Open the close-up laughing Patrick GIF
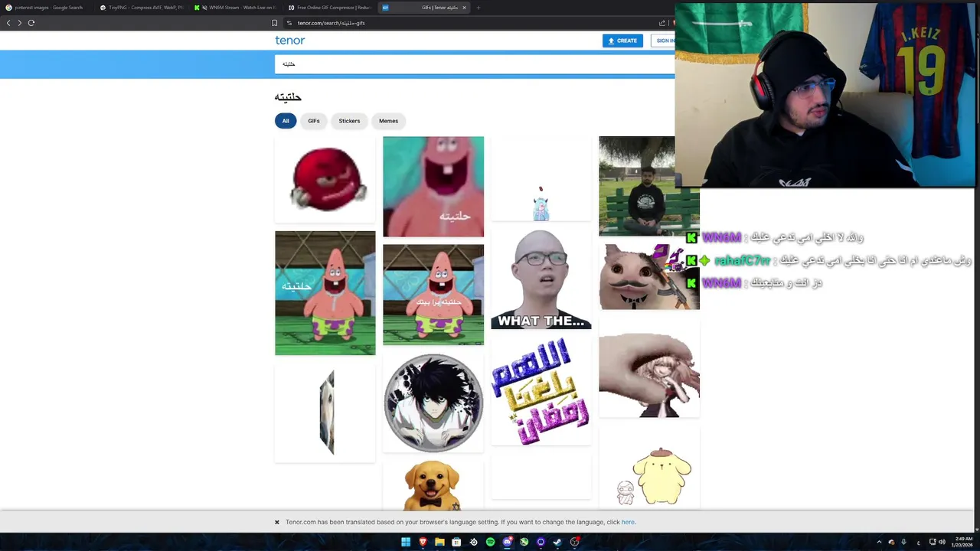Image resolution: width=980 pixels, height=551 pixels. click(433, 187)
